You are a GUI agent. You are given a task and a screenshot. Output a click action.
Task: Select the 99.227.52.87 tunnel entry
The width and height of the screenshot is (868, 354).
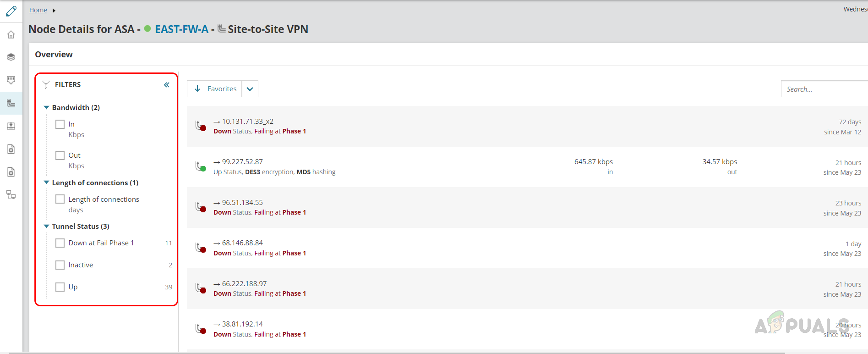(242, 162)
